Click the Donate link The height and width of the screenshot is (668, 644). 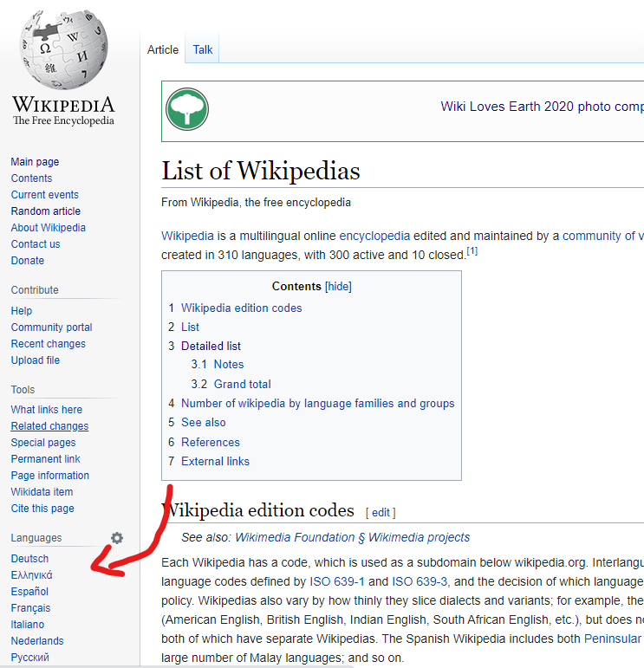28,261
